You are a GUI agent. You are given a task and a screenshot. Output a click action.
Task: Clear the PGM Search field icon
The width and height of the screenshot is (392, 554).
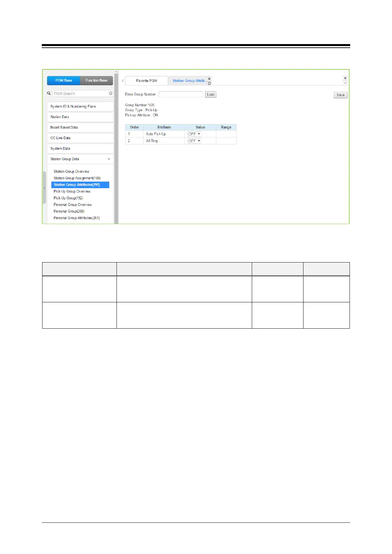tap(111, 93)
